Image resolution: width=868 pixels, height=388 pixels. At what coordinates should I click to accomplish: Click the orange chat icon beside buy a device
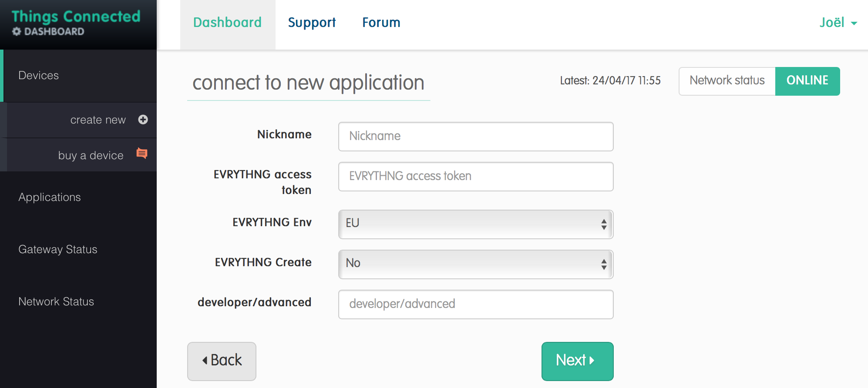[142, 153]
